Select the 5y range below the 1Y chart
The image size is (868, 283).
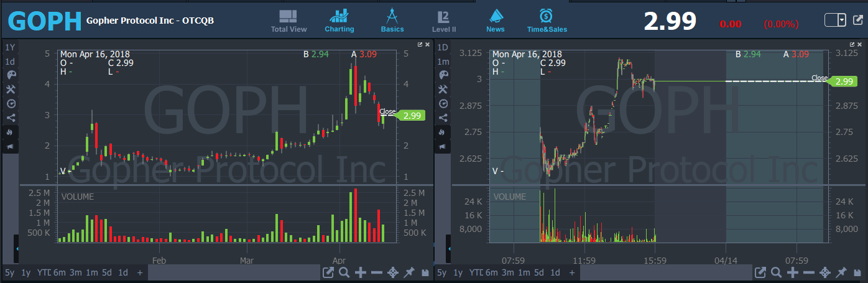(x=9, y=272)
